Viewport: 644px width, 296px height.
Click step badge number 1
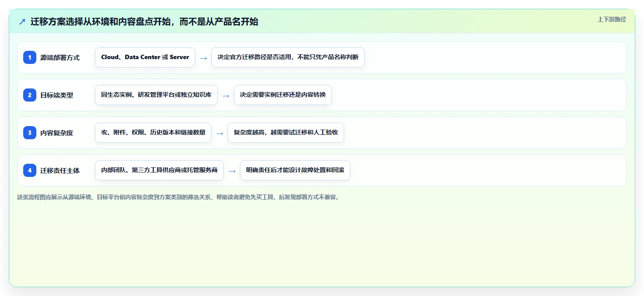pos(30,57)
